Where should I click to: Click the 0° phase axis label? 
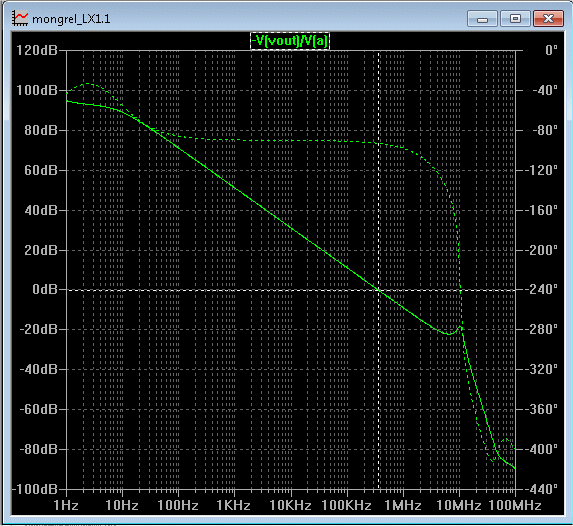[551, 50]
